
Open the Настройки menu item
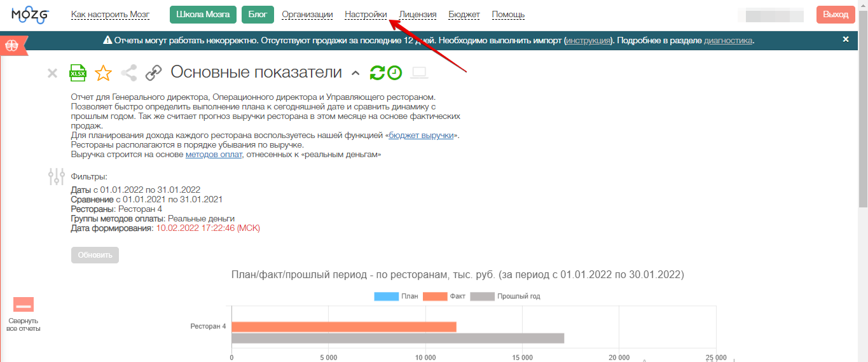tap(366, 14)
